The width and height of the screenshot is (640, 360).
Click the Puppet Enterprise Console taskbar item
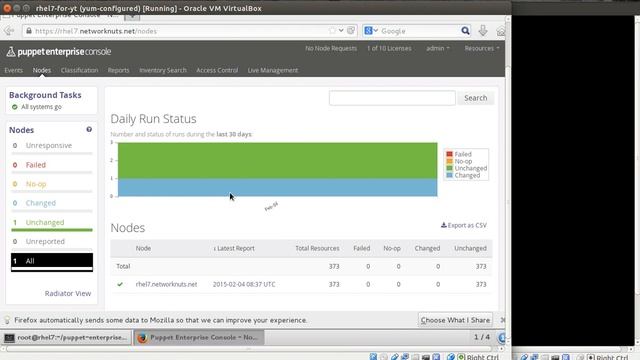coord(199,338)
